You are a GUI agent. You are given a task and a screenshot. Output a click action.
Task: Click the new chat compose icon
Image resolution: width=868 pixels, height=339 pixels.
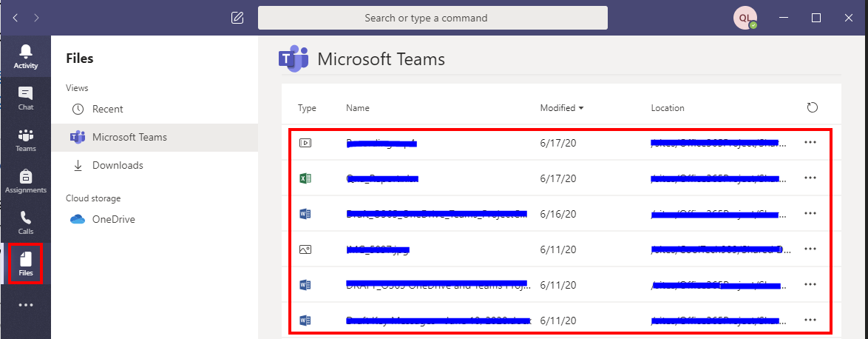pos(237,18)
